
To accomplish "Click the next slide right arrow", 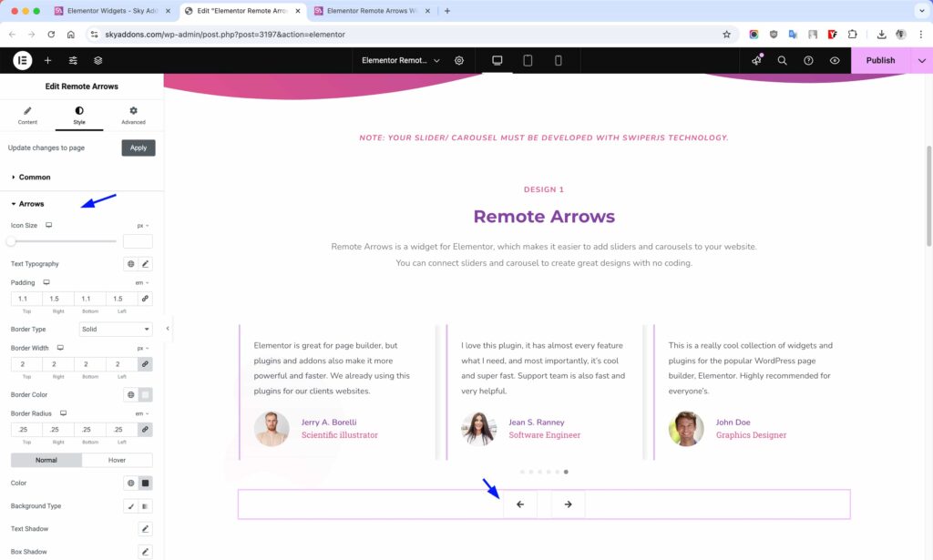I will [x=569, y=504].
